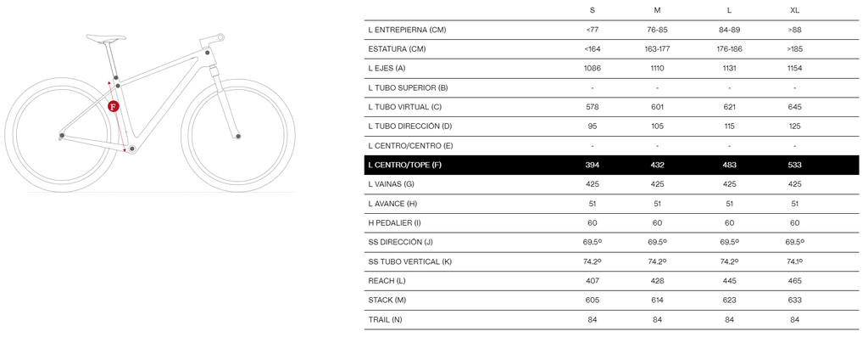The image size is (868, 337).
Task: Select the L TUBO VIRTUAL (C) row
Action: [x=612, y=107]
